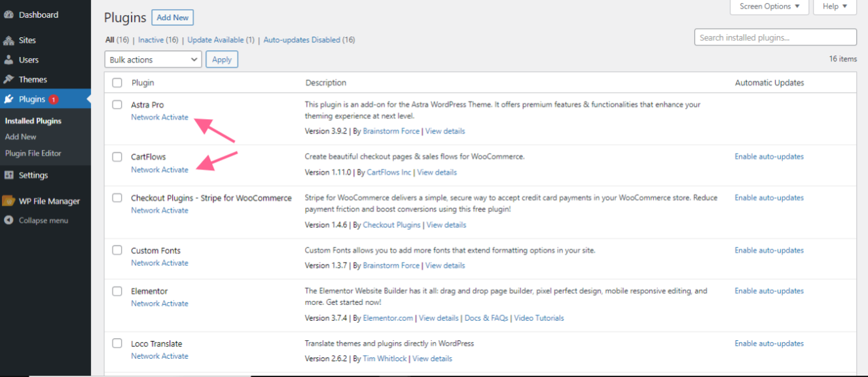
Task: Click the Users icon in sidebar
Action: click(9, 60)
